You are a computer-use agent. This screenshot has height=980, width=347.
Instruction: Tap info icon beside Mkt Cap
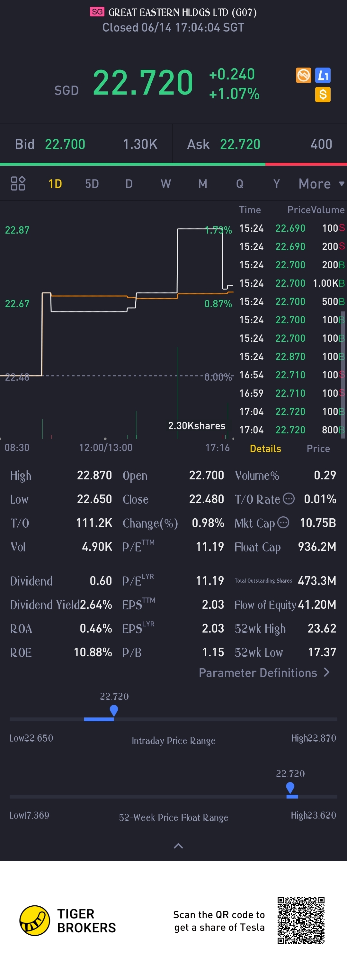pos(283,522)
